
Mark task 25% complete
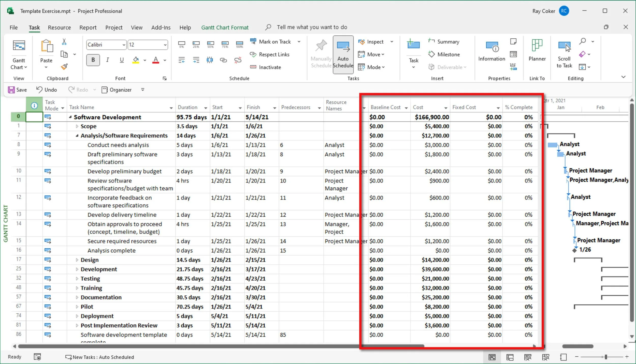[196, 44]
